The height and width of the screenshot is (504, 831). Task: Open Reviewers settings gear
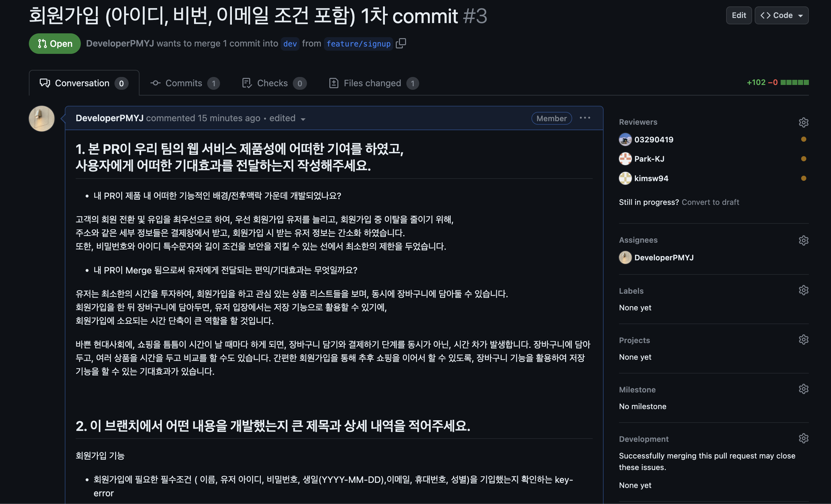[803, 122]
